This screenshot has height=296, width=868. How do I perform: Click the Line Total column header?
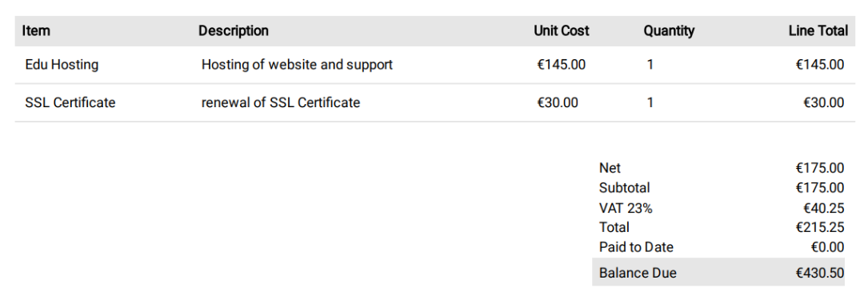click(818, 31)
